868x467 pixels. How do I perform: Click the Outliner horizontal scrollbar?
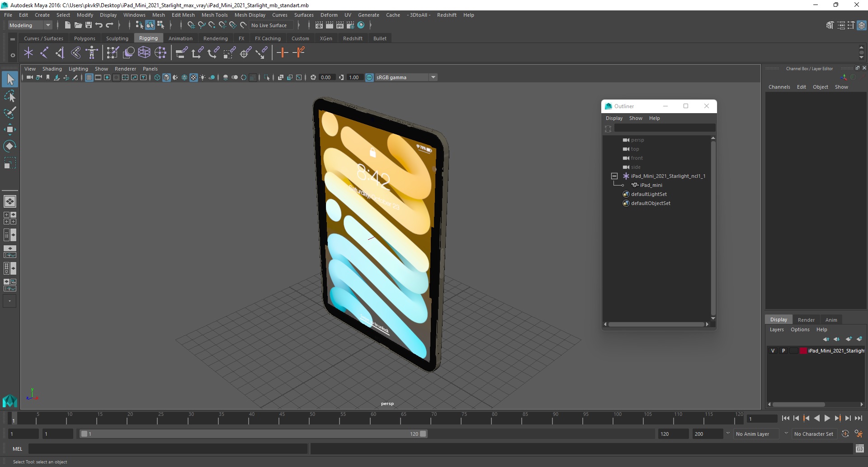click(x=656, y=324)
